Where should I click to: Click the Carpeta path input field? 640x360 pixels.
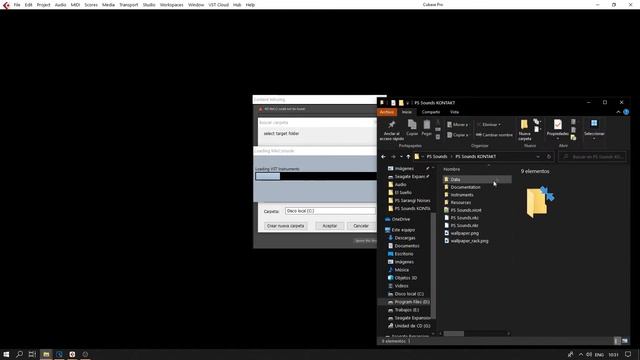coord(330,211)
